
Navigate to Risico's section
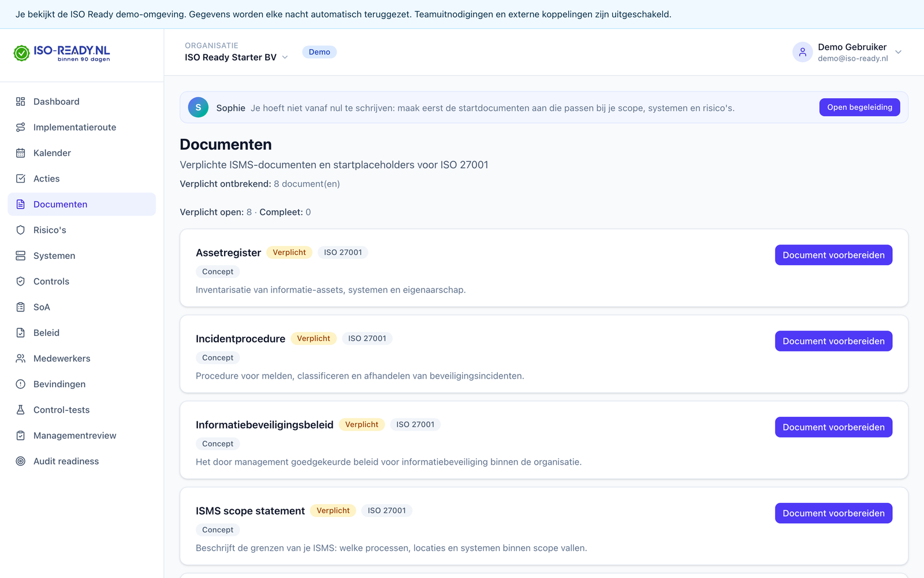[81, 230]
